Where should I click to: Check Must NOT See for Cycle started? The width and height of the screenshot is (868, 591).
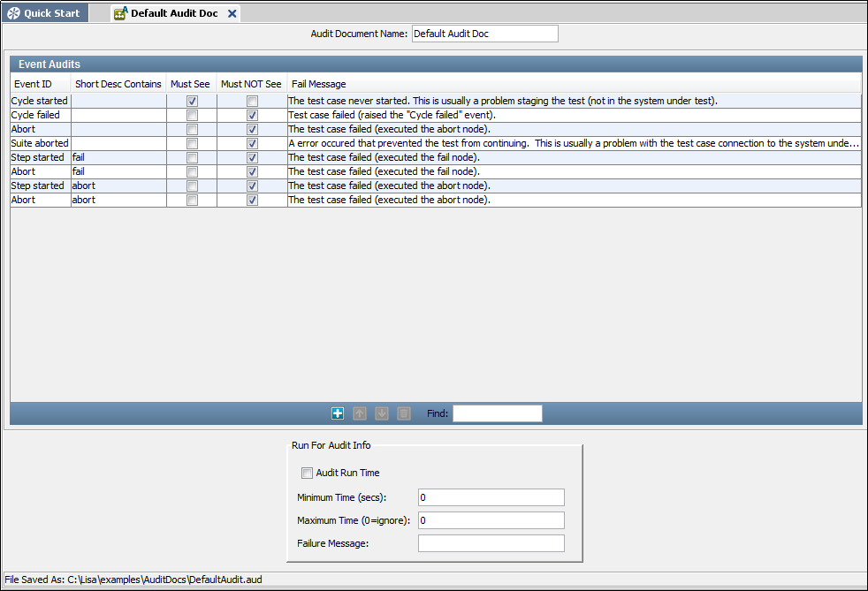(x=253, y=102)
